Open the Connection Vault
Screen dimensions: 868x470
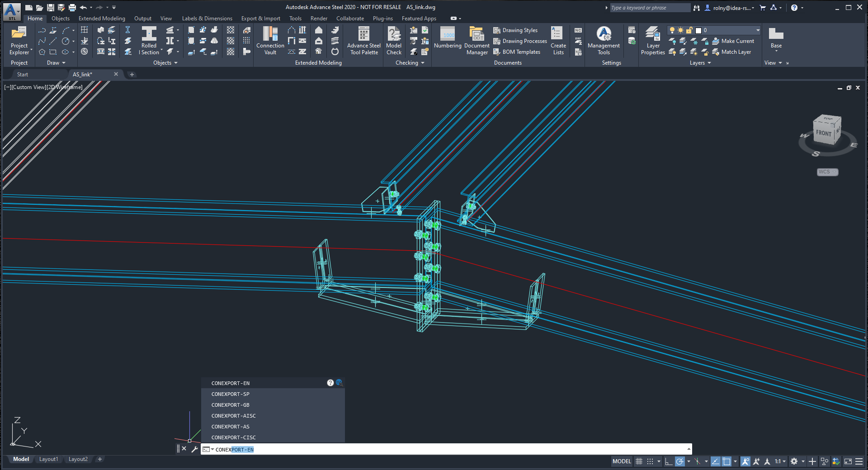pos(270,41)
